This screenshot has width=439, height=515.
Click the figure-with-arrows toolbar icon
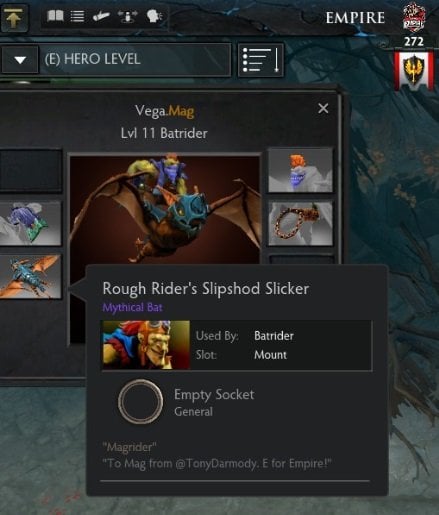[x=128, y=16]
